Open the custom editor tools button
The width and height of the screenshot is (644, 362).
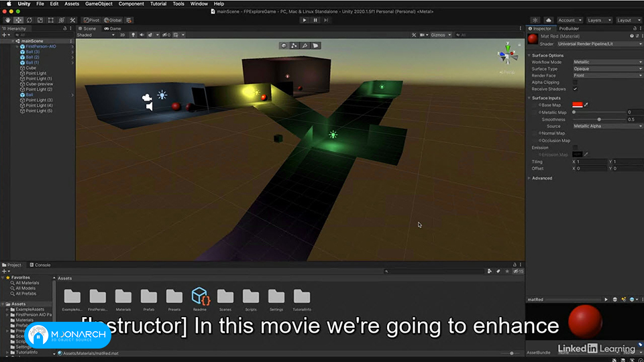(72, 20)
